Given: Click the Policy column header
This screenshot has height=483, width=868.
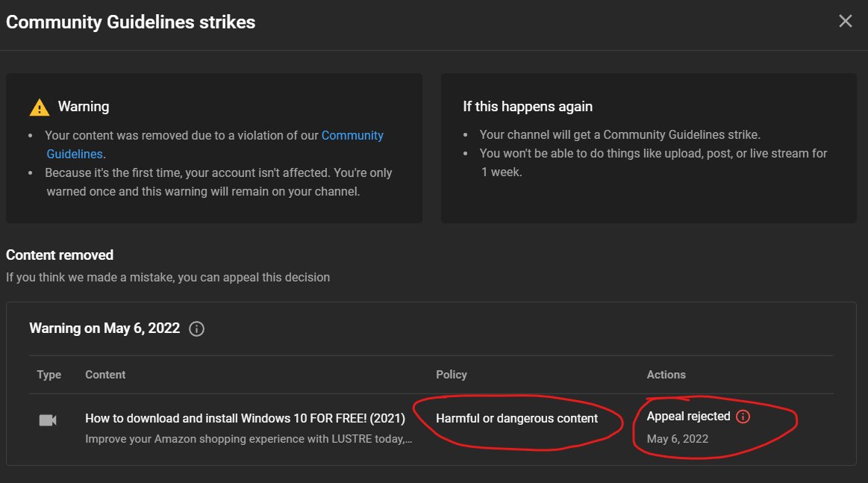Looking at the screenshot, I should [451, 375].
